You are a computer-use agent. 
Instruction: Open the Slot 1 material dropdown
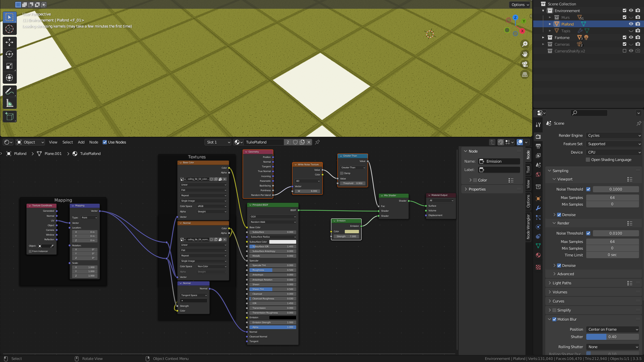click(218, 142)
